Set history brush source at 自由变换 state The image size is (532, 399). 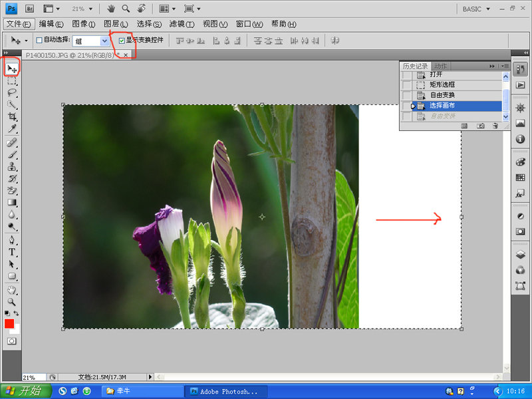pyautogui.click(x=406, y=95)
